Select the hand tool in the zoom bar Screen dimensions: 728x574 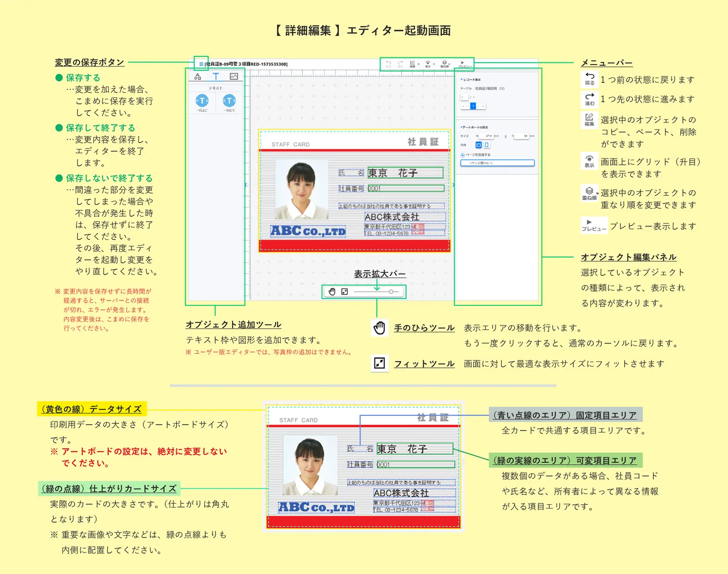point(332,292)
